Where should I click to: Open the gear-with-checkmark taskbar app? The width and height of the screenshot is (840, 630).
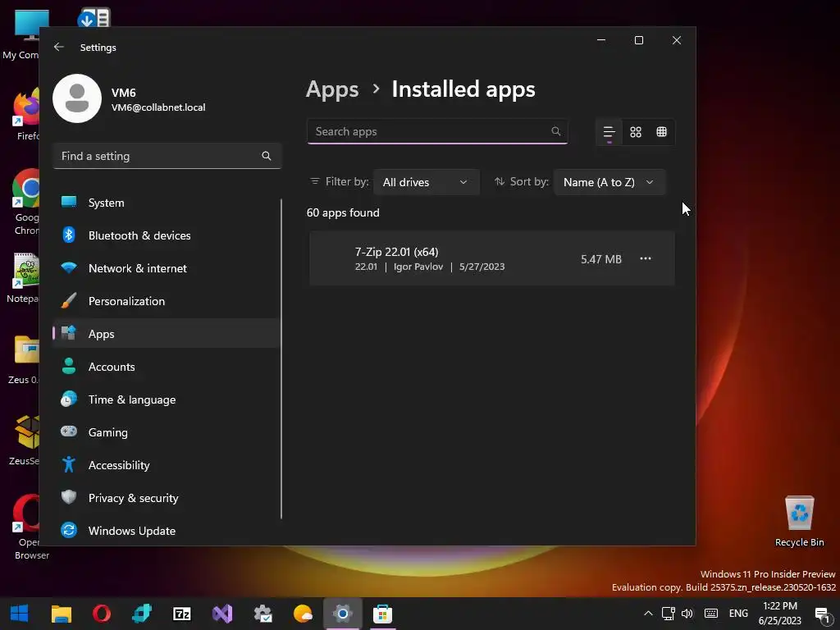262,614
